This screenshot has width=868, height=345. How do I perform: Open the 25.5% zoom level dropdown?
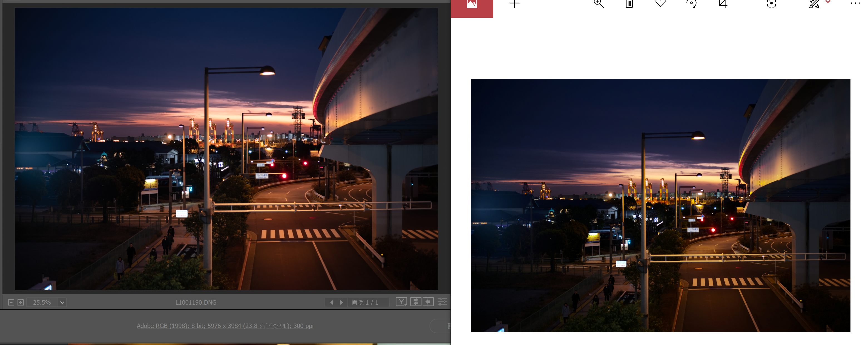(x=62, y=302)
